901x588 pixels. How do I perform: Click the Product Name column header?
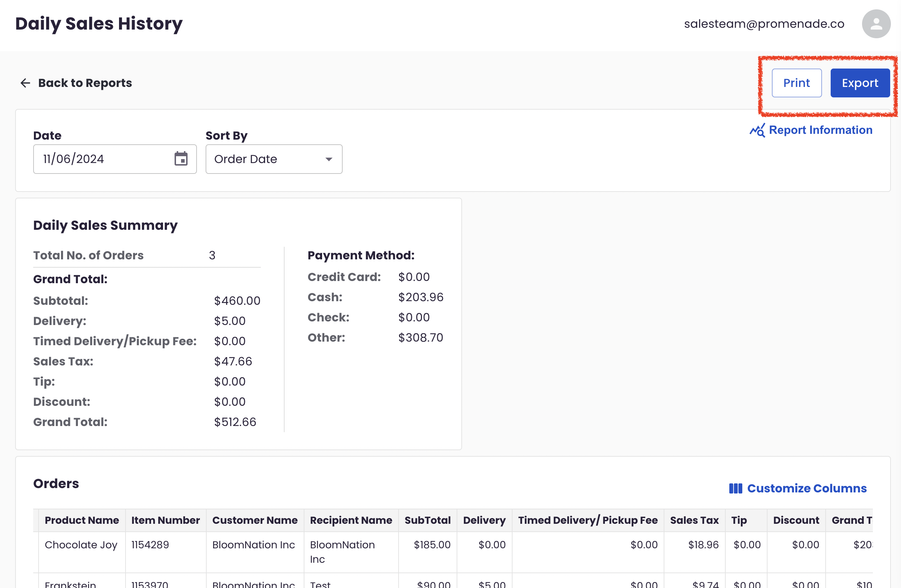pos(82,520)
